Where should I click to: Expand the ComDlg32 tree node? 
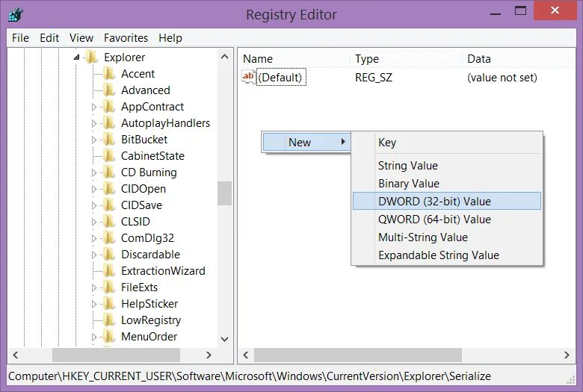[94, 238]
